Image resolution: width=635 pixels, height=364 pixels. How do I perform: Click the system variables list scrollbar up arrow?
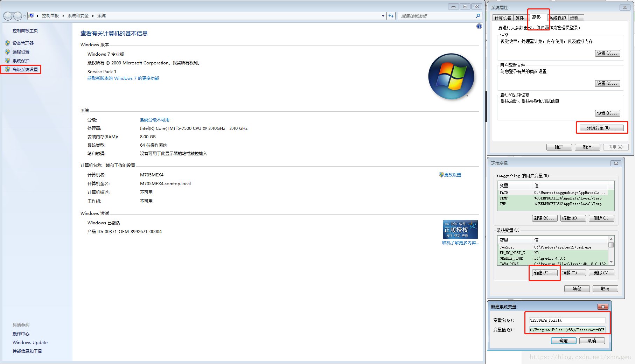pos(611,239)
